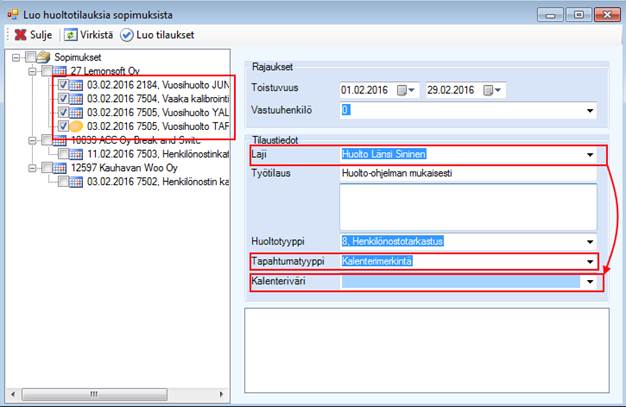This screenshot has height=407, width=626.
Task: Open the Tapahtumatyyppi dropdown
Action: point(590,262)
